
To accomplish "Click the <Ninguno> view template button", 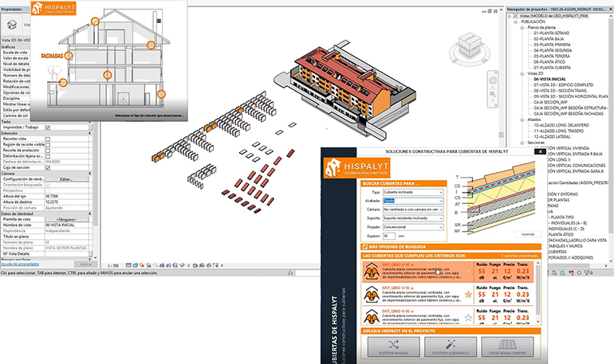I will 66,219.
